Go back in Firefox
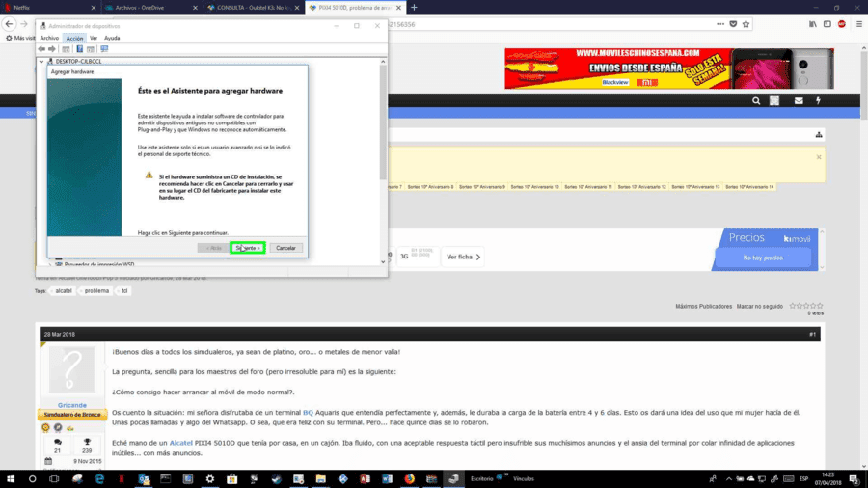Viewport: 868px width, 488px height. click(x=9, y=24)
